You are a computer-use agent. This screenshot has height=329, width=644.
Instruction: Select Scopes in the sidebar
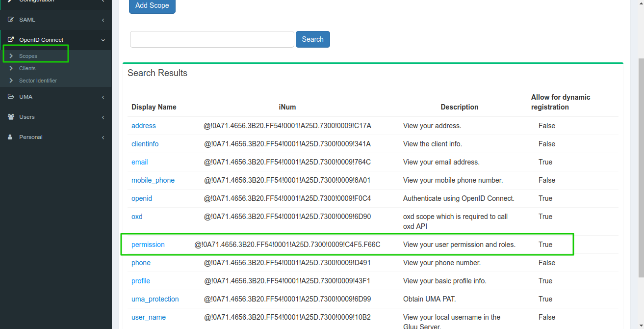[28, 56]
